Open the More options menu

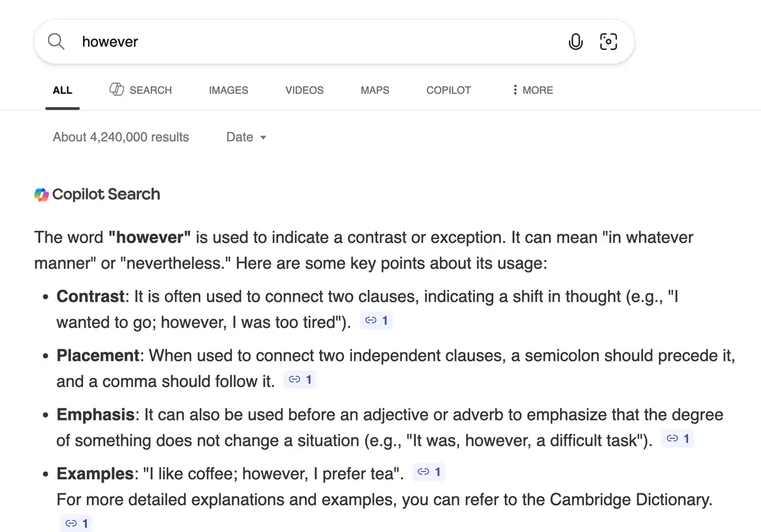(x=533, y=90)
